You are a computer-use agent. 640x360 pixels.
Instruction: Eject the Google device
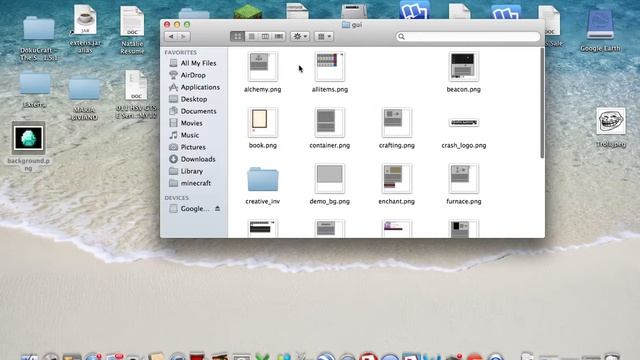(x=218, y=209)
